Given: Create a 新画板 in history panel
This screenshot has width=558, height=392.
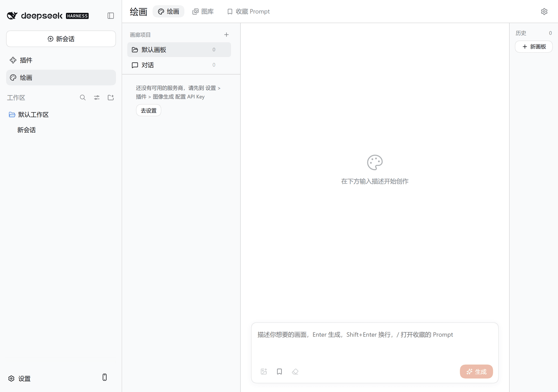Looking at the screenshot, I should [x=534, y=47].
